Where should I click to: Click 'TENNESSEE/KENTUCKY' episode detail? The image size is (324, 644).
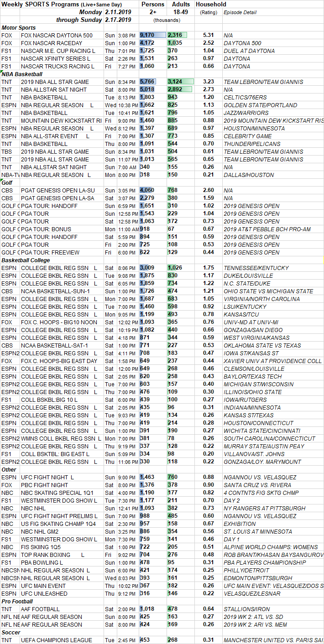pyautogui.click(x=256, y=268)
